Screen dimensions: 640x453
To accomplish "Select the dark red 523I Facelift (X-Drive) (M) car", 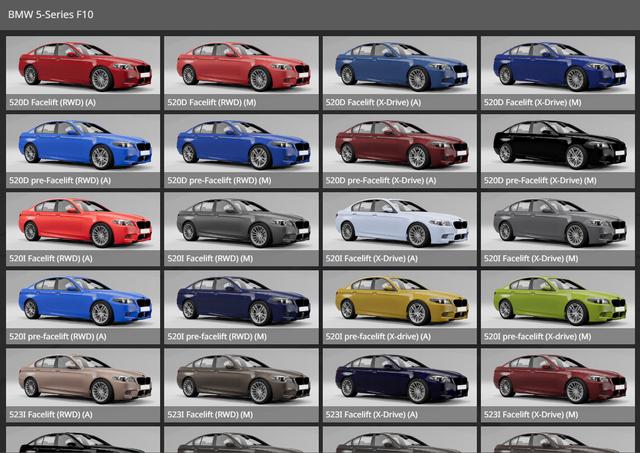I will pos(558,377).
